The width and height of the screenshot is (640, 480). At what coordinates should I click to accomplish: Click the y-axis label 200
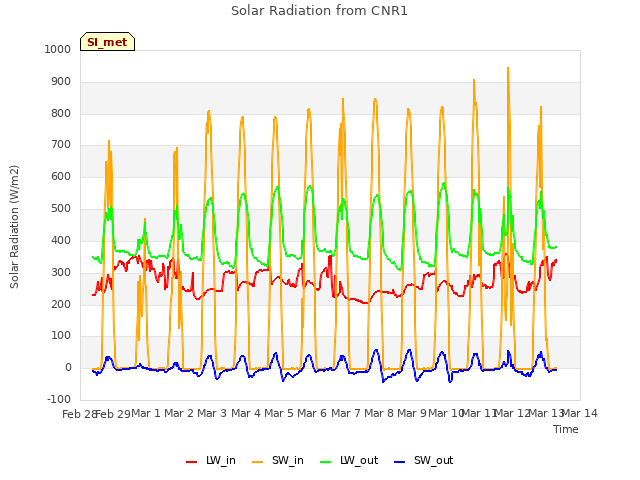coord(61,304)
